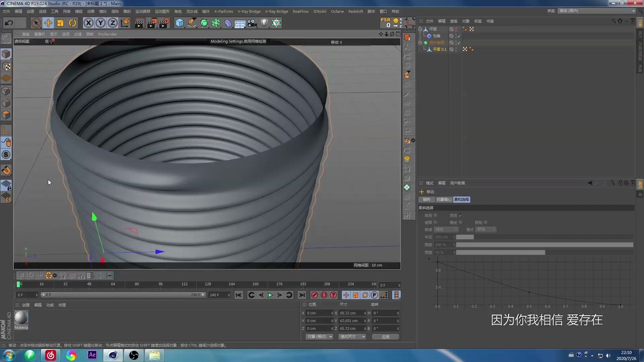Open the Render Settings icon
Image resolution: width=644 pixels, height=362 pixels.
click(x=164, y=23)
